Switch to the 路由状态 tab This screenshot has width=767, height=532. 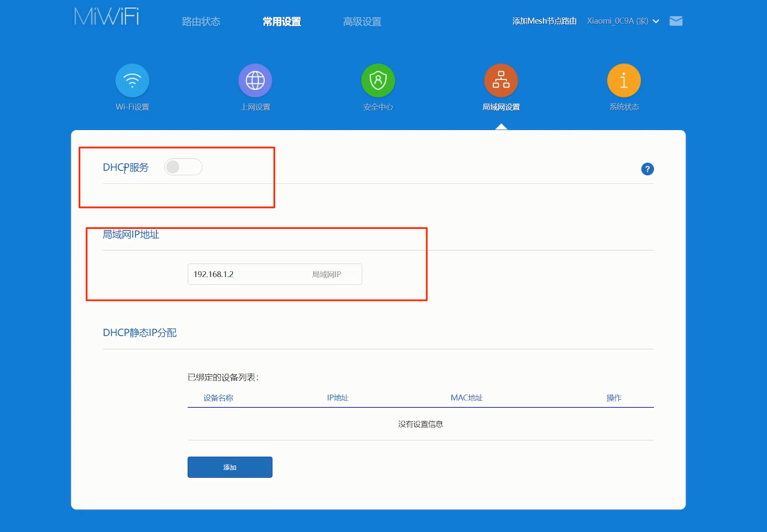click(201, 21)
